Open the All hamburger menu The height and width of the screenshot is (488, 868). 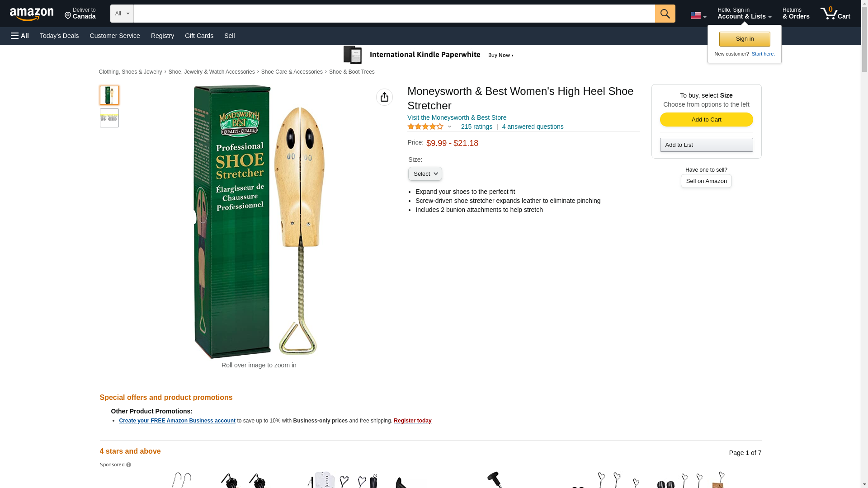pyautogui.click(x=20, y=36)
